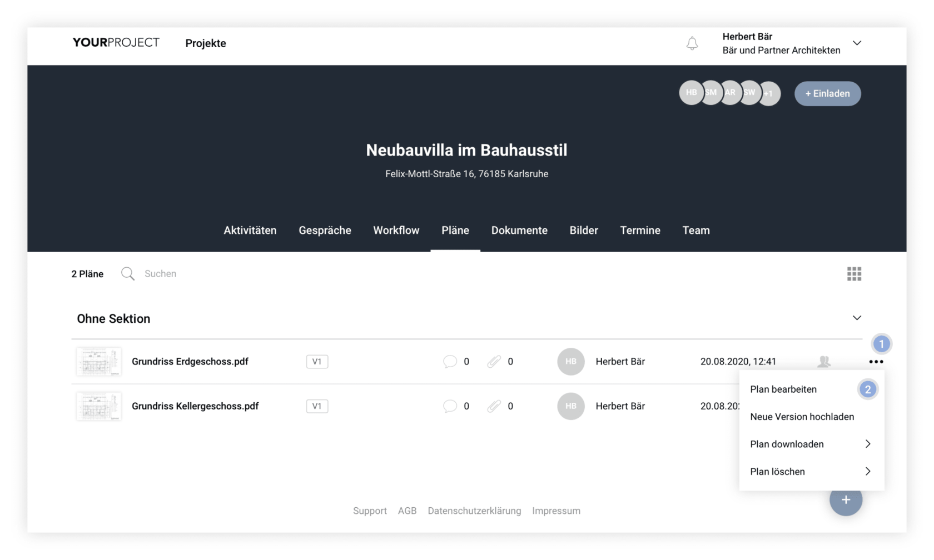
Task: Click HB avatar in Kellergeschoss row
Action: tap(571, 406)
